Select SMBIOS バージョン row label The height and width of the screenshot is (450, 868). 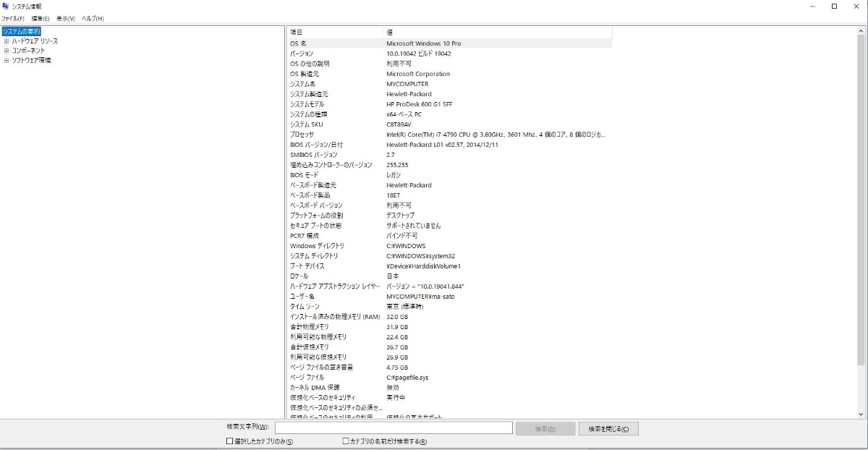pyautogui.click(x=313, y=155)
